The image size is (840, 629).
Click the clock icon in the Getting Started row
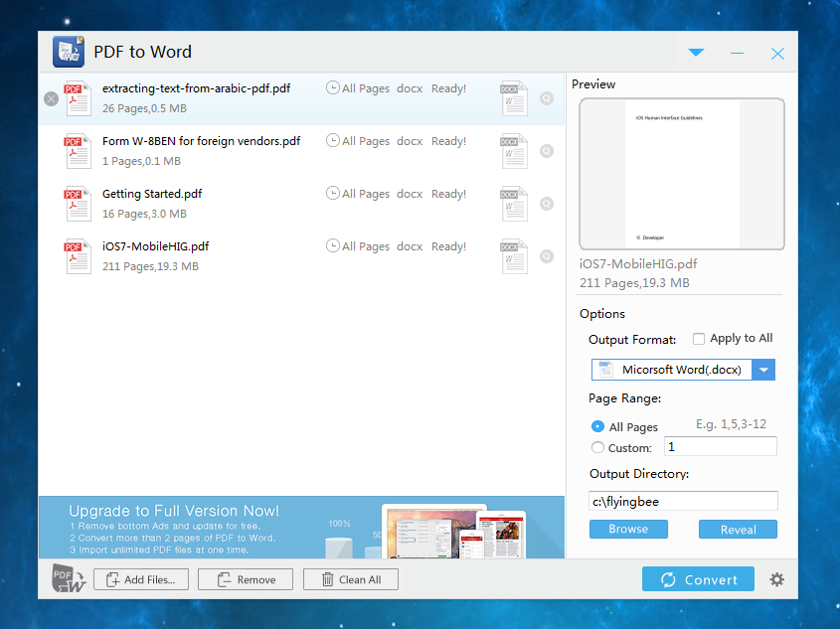333,193
